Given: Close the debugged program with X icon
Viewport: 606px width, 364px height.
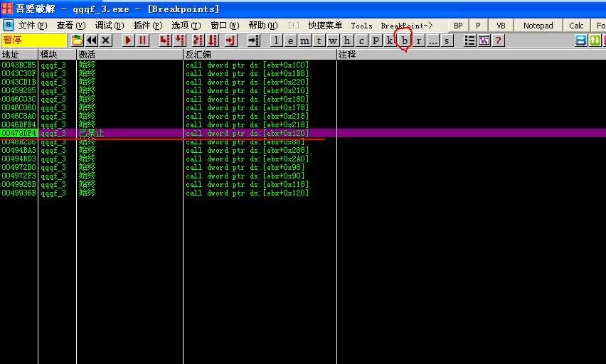Looking at the screenshot, I should pos(106,41).
